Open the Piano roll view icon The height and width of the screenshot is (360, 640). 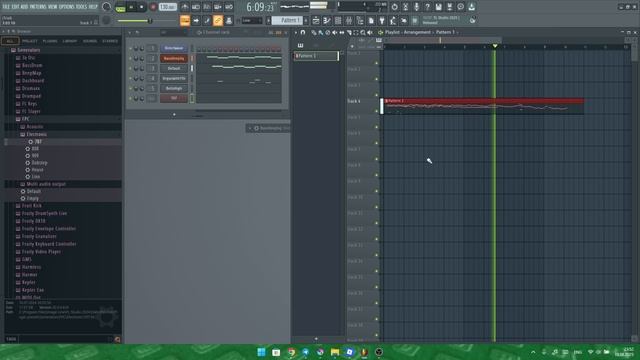pyautogui.click(x=327, y=20)
